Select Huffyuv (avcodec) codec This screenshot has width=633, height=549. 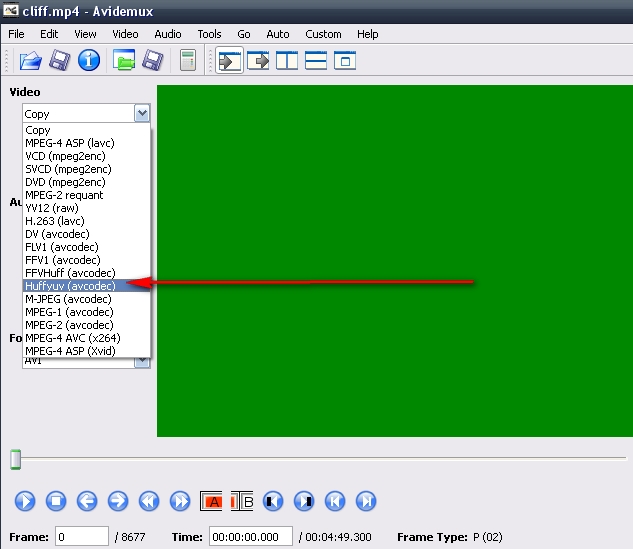[87, 286]
